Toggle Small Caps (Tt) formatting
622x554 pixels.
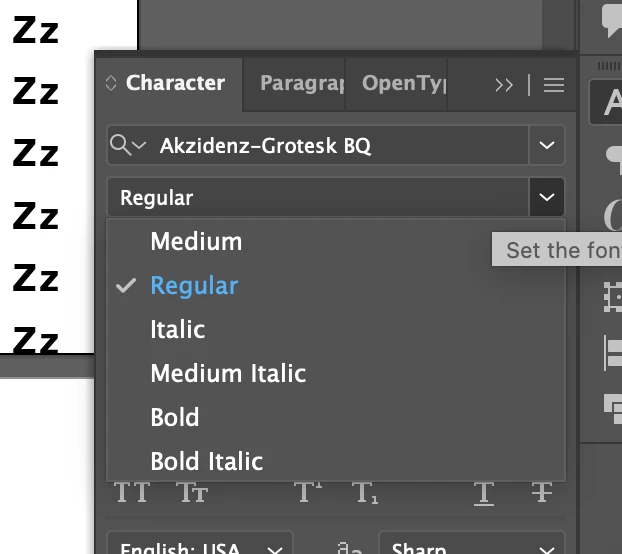click(192, 493)
